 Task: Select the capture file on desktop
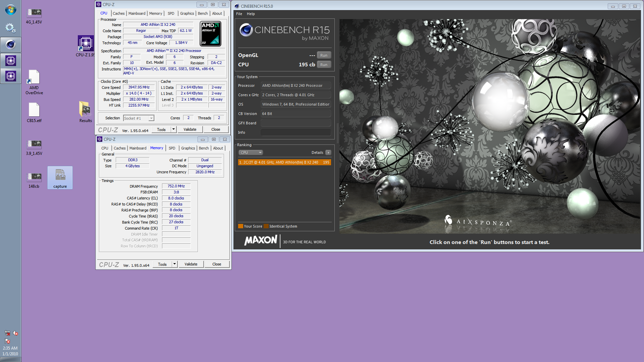point(60,178)
